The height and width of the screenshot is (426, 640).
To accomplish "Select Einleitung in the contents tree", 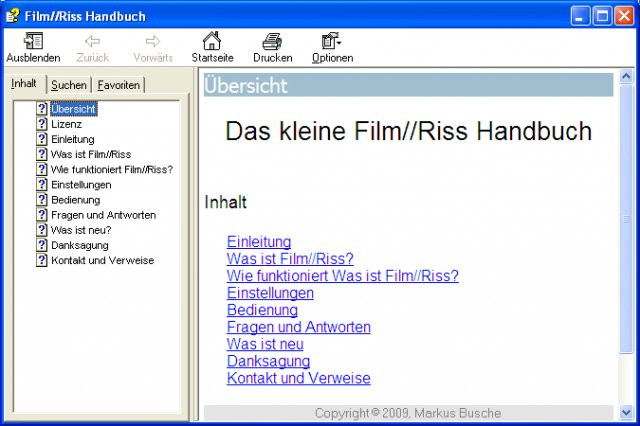I will tap(73, 139).
